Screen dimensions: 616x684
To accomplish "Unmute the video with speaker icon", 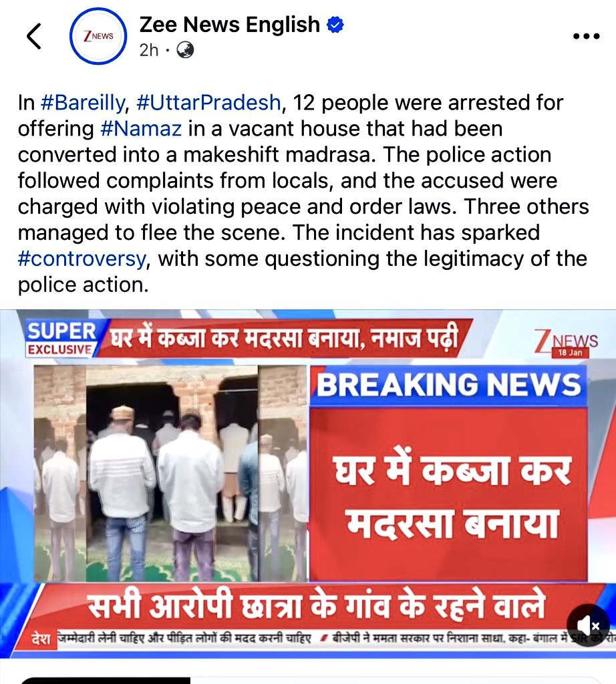I will click(x=588, y=625).
